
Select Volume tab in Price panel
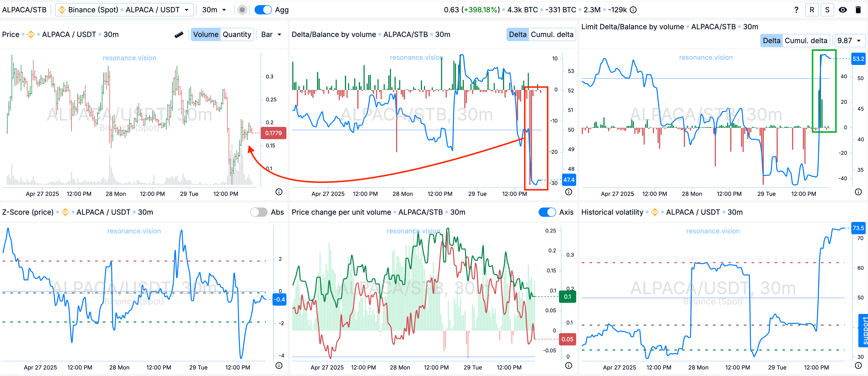205,34
